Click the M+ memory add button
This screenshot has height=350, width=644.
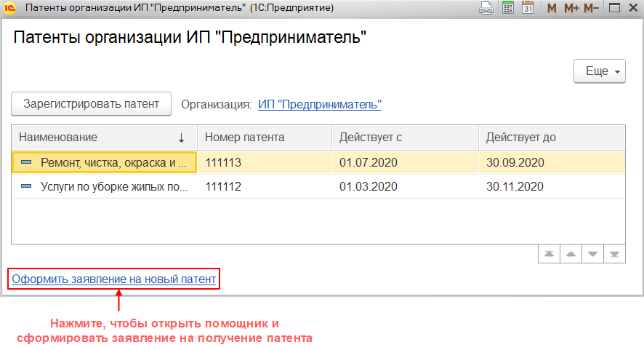click(x=571, y=8)
